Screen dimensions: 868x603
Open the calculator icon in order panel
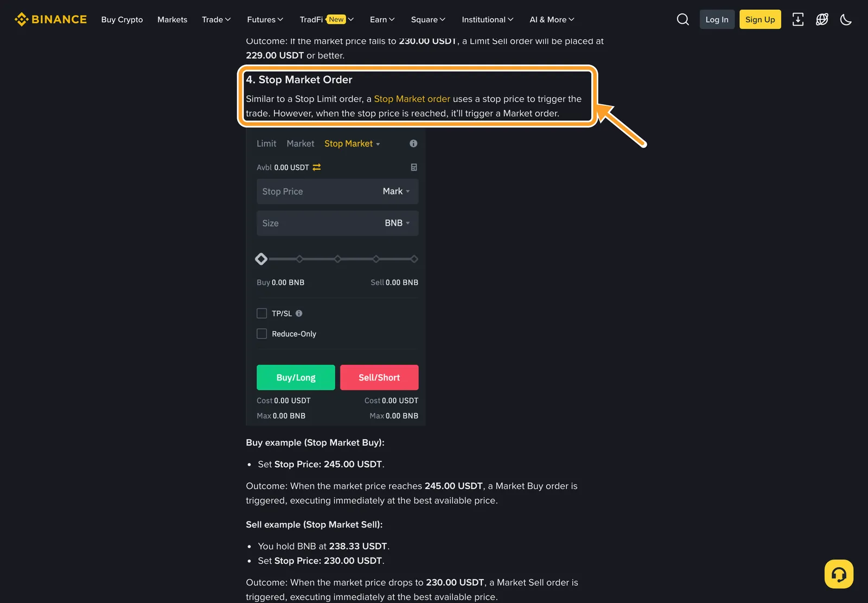[414, 167]
